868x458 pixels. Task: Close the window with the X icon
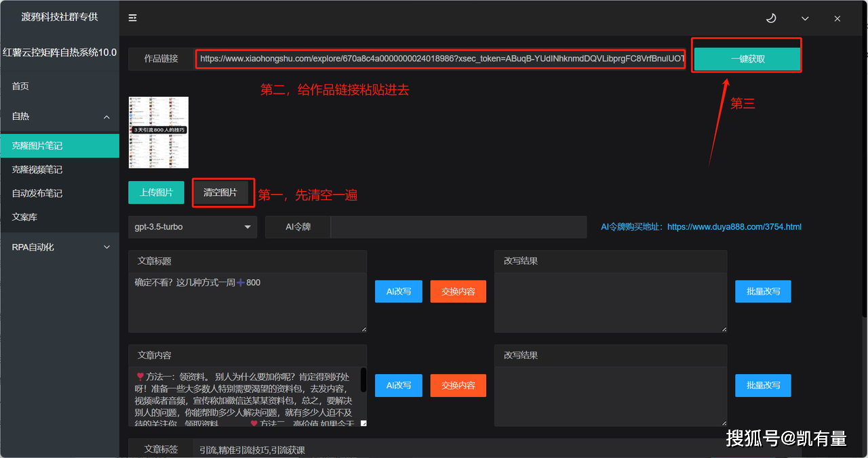pos(837,18)
